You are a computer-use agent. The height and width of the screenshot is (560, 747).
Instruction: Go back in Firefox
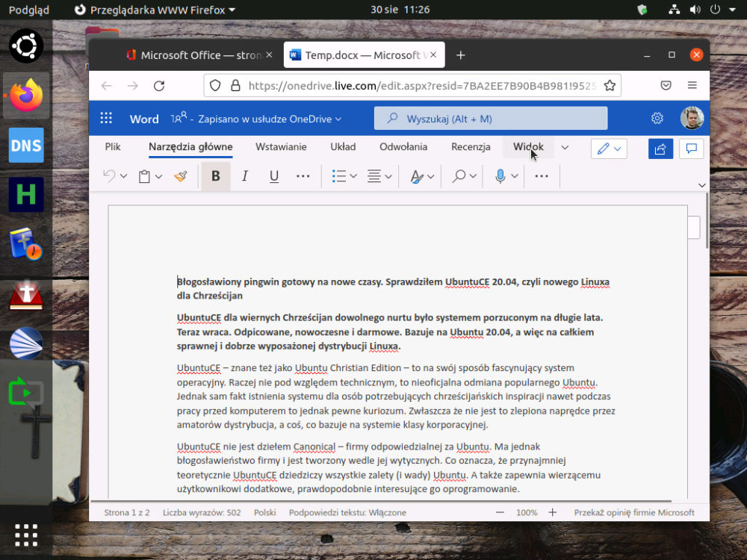click(x=107, y=86)
